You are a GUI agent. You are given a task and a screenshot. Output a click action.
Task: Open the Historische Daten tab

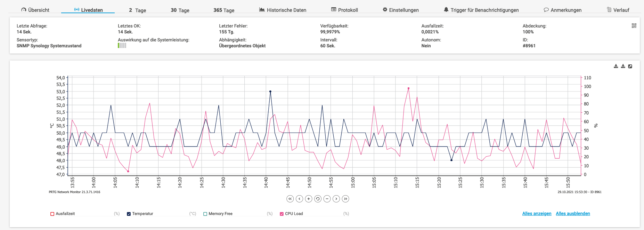[x=283, y=10]
